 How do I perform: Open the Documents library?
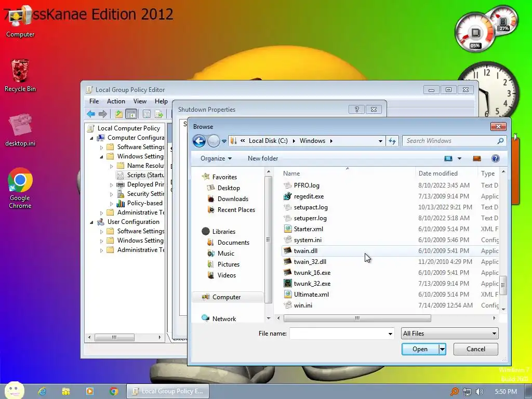pos(233,242)
